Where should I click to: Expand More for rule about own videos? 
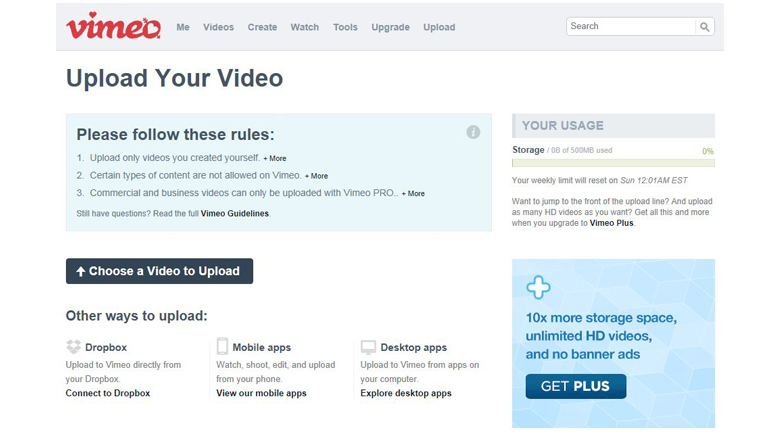tap(275, 159)
